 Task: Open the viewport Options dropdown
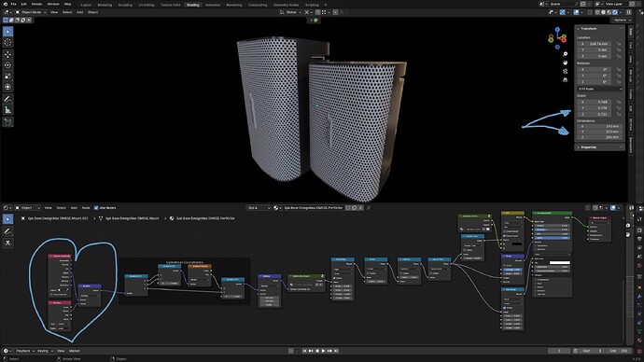[x=623, y=21]
